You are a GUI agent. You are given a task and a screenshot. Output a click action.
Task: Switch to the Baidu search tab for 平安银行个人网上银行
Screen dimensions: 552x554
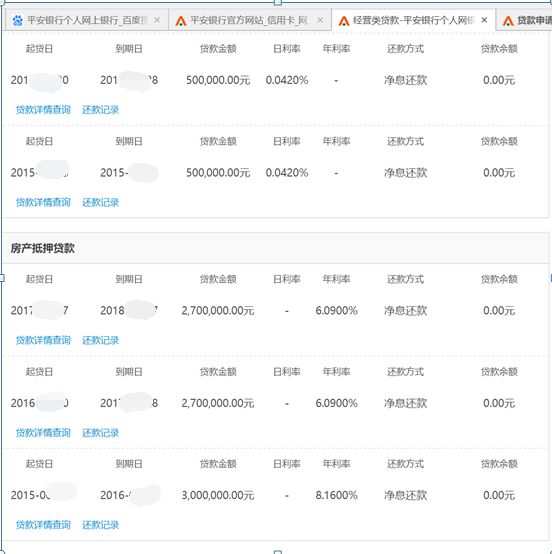click(87, 20)
